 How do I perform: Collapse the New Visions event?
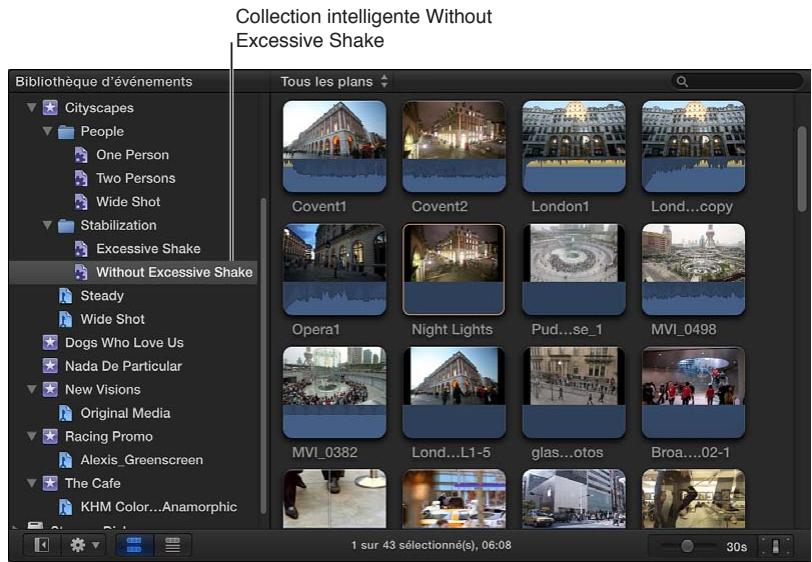32,390
